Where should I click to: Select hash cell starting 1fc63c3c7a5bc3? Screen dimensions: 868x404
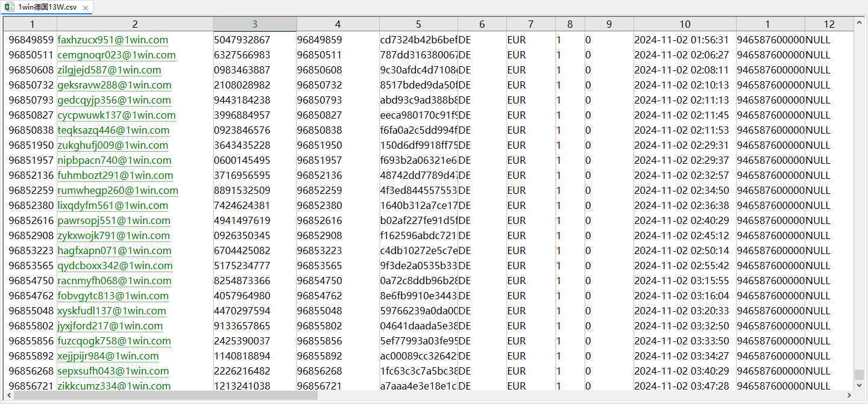[x=419, y=371]
